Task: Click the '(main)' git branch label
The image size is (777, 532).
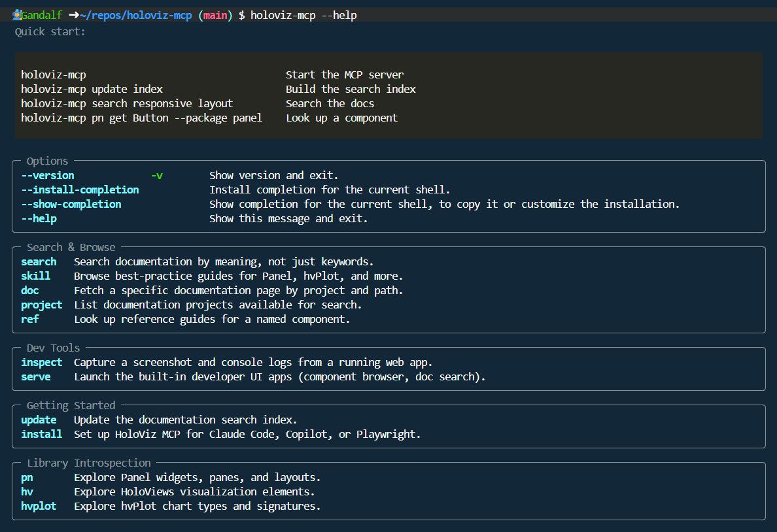Action: pos(215,15)
